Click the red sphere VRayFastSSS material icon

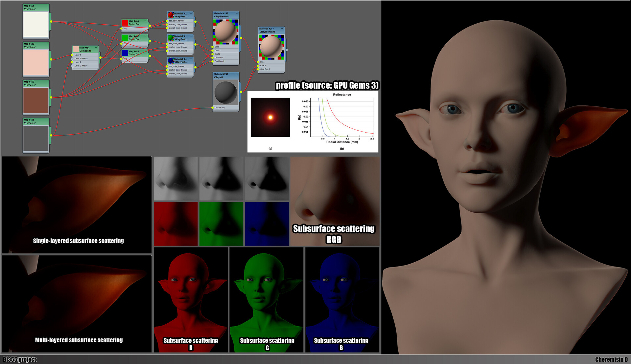pos(171,15)
